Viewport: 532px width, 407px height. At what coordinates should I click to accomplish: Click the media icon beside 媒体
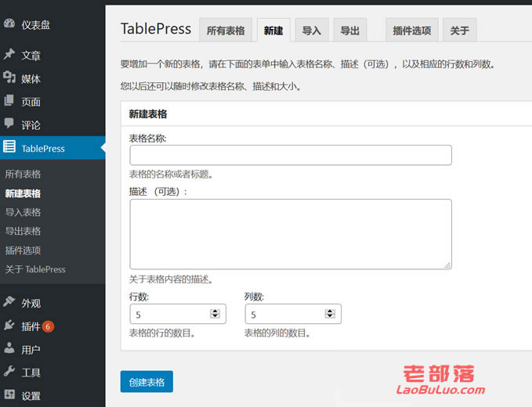(9, 77)
